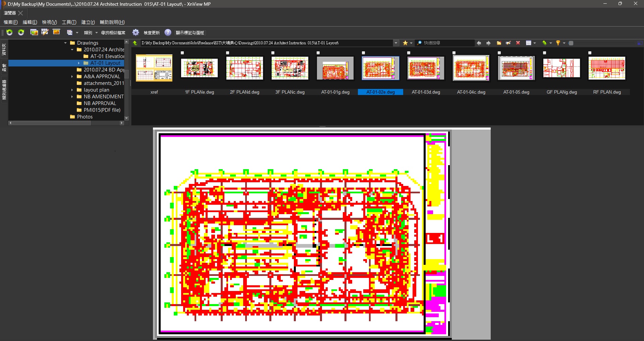Viewport: 644px width, 341px height.
Task: Open the address path history dropdown
Action: pyautogui.click(x=396, y=43)
